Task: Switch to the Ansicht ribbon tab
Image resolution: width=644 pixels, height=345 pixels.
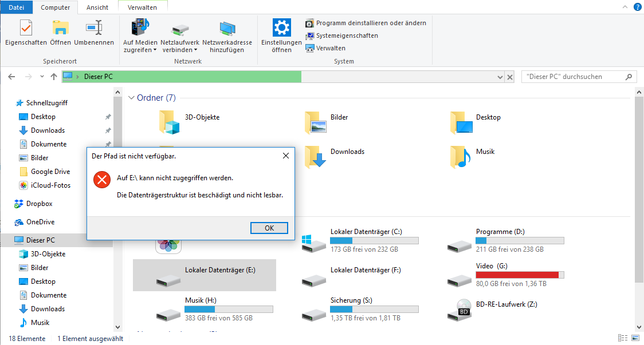Action: (x=97, y=7)
